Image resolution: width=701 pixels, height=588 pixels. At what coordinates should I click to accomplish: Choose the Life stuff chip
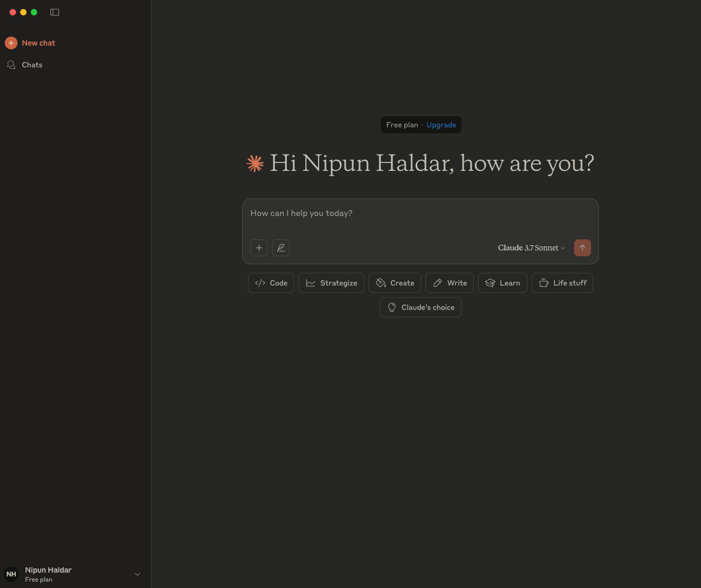click(x=562, y=283)
